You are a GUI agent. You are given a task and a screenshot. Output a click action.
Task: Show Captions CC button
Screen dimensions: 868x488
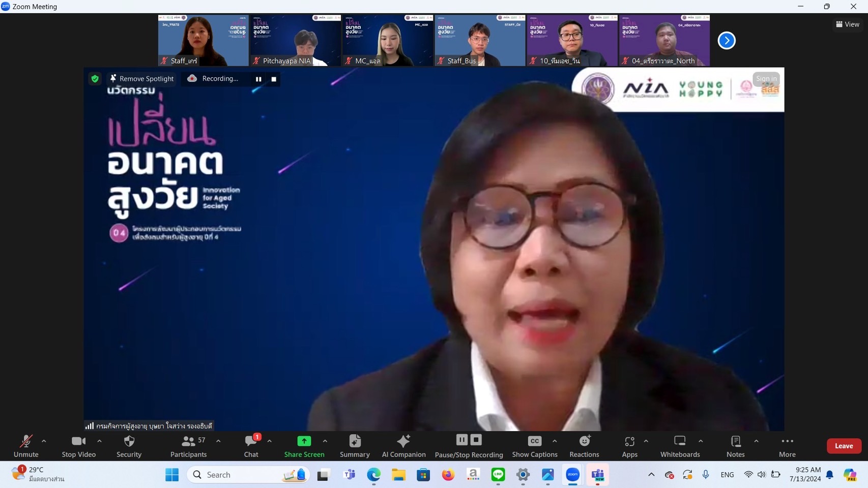pos(535,446)
